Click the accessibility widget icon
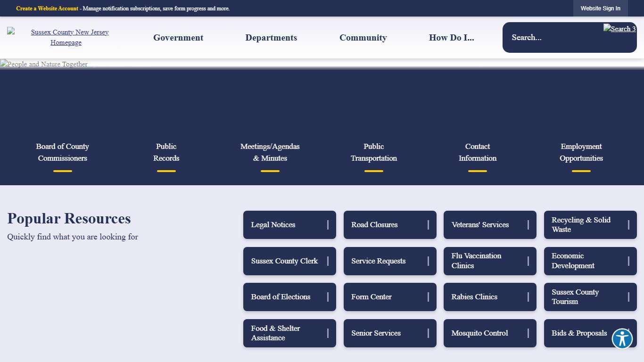This screenshot has width=644, height=362. point(622,338)
